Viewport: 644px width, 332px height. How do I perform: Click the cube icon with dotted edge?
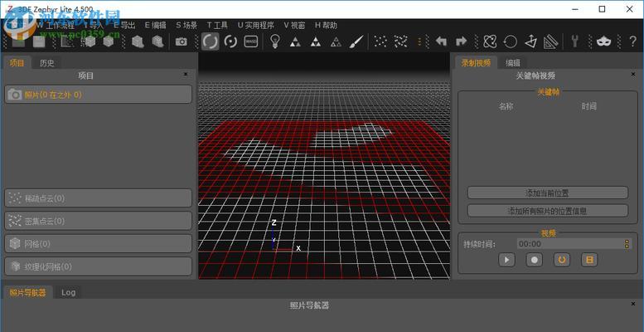click(89, 41)
